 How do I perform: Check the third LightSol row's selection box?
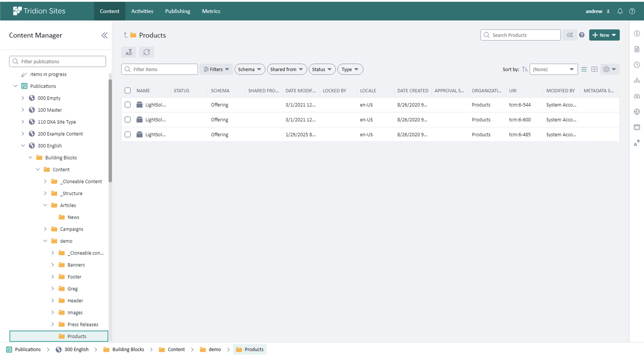pyautogui.click(x=127, y=134)
